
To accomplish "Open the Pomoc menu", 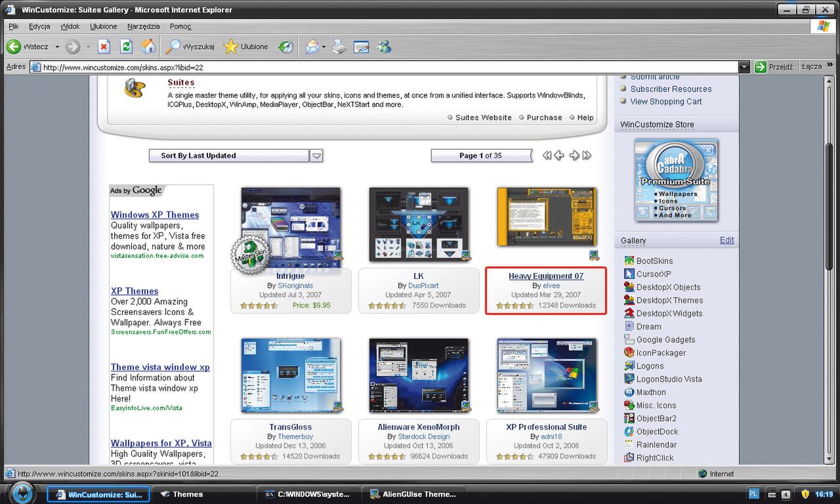I will [180, 26].
